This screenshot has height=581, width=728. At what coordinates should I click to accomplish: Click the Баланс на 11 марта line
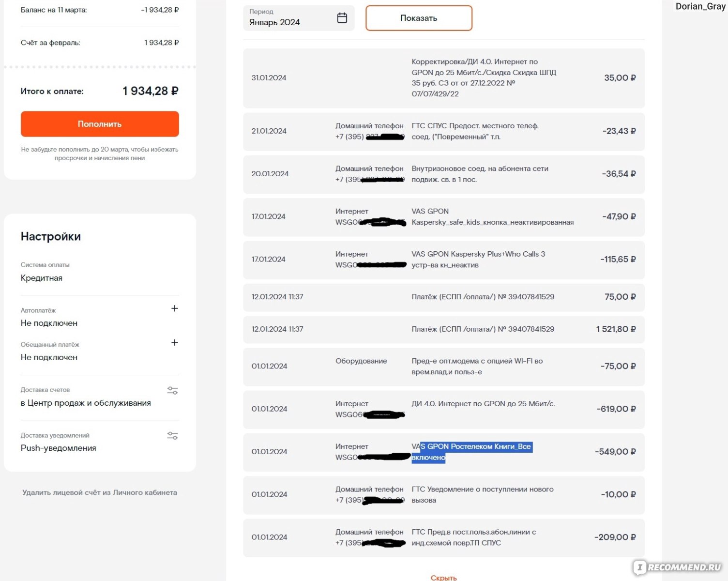[100, 10]
